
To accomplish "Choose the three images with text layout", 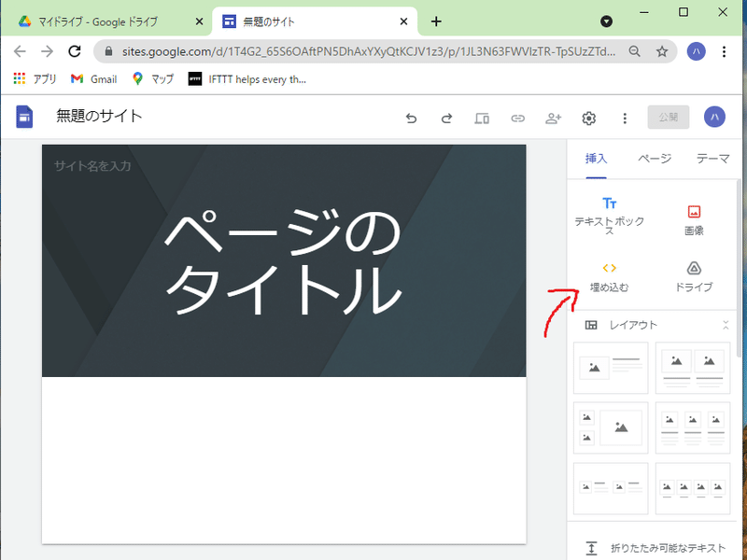I will pos(693,427).
